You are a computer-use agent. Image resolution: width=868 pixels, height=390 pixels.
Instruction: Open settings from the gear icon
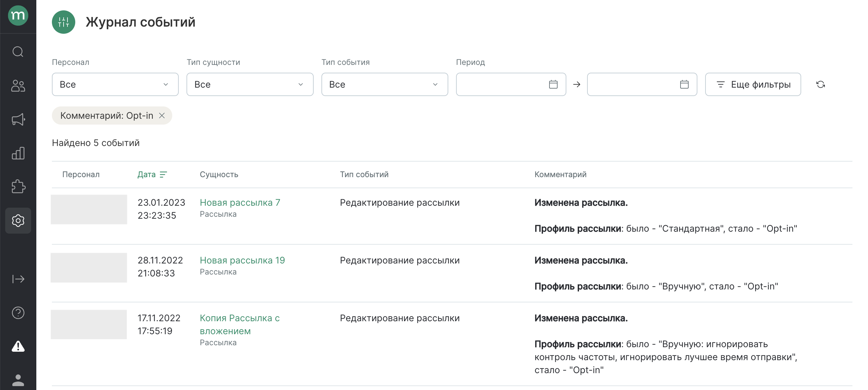(18, 220)
